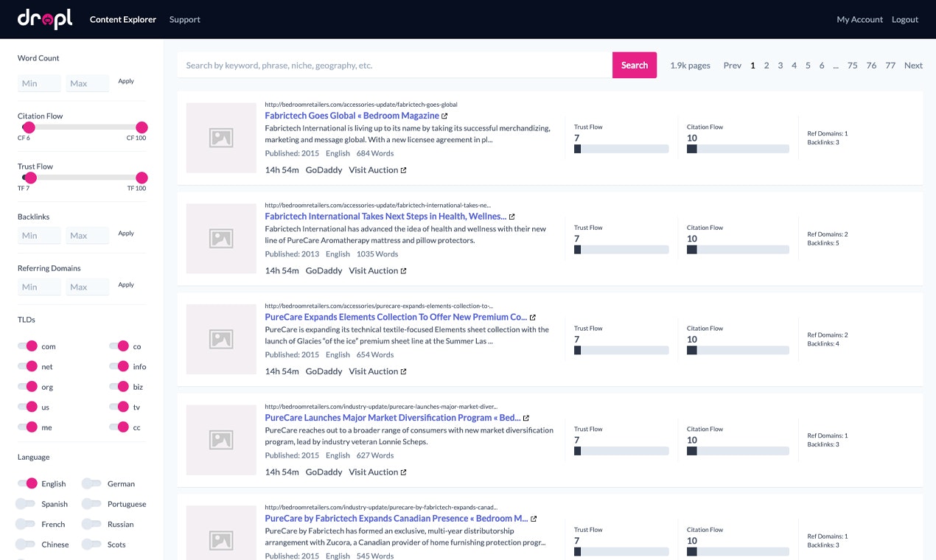Enable the German language toggle
Screen dimensions: 936x560
tap(91, 483)
